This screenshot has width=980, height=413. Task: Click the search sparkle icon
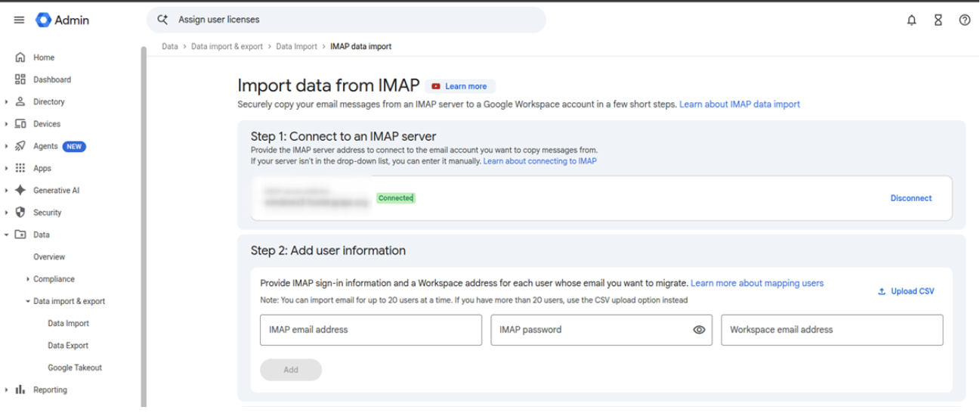(x=162, y=20)
